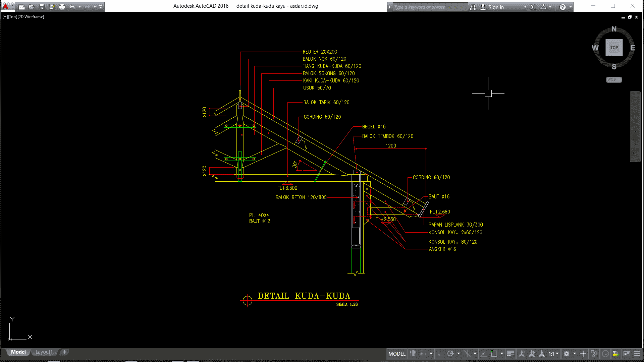Toggle lineweight display icon
This screenshot has width=644, height=362.
(511, 354)
